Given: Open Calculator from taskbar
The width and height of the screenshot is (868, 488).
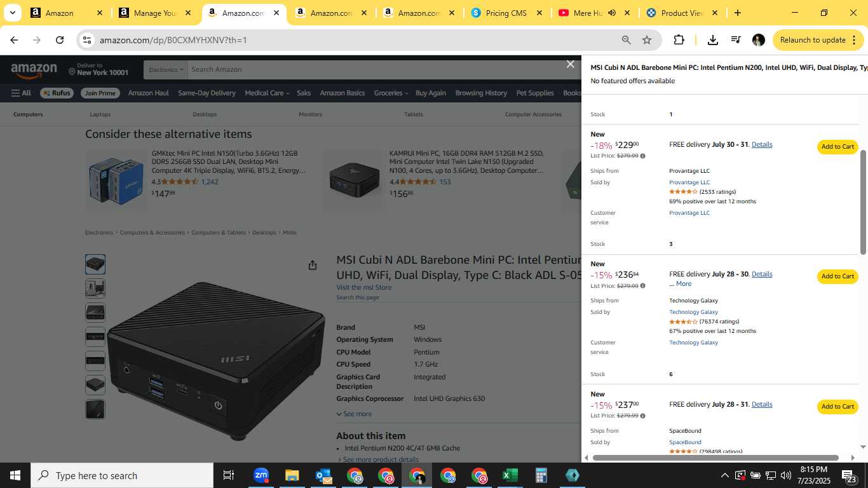Looking at the screenshot, I should (541, 475).
